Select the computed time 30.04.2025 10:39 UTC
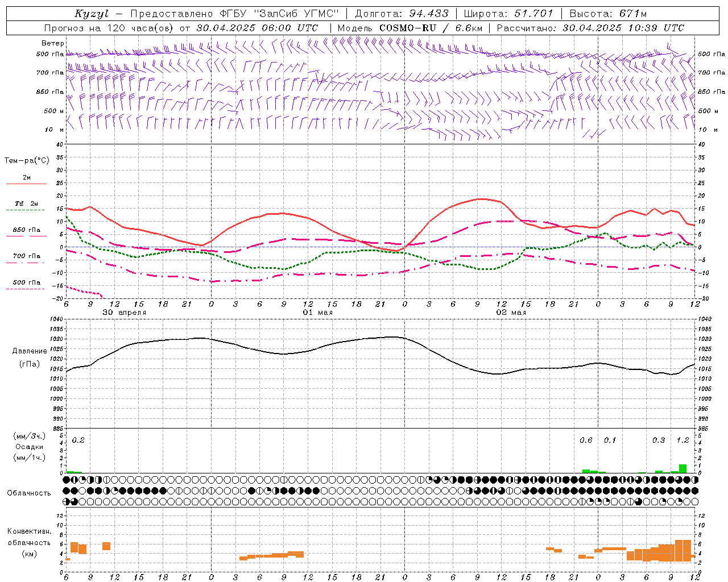The image size is (728, 582). click(623, 28)
